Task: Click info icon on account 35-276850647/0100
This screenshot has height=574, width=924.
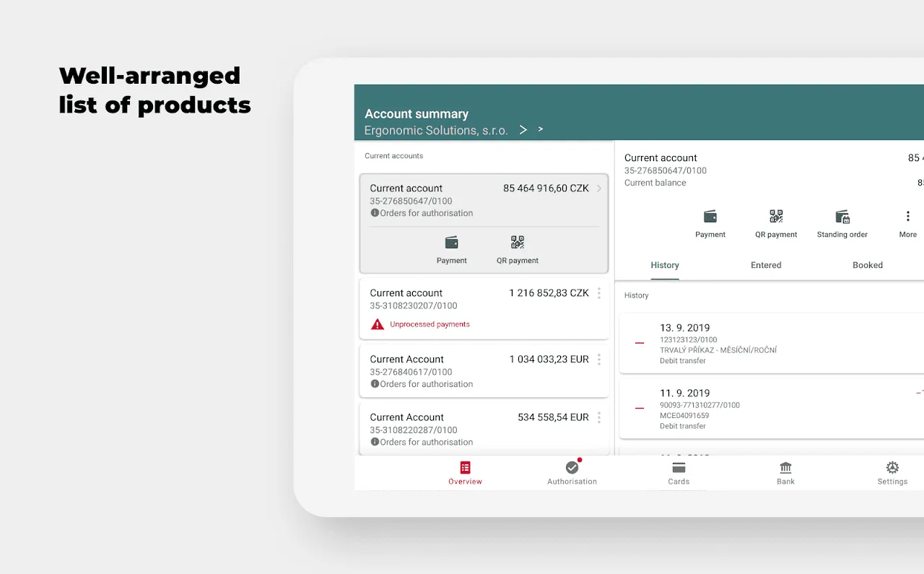Action: pyautogui.click(x=375, y=213)
